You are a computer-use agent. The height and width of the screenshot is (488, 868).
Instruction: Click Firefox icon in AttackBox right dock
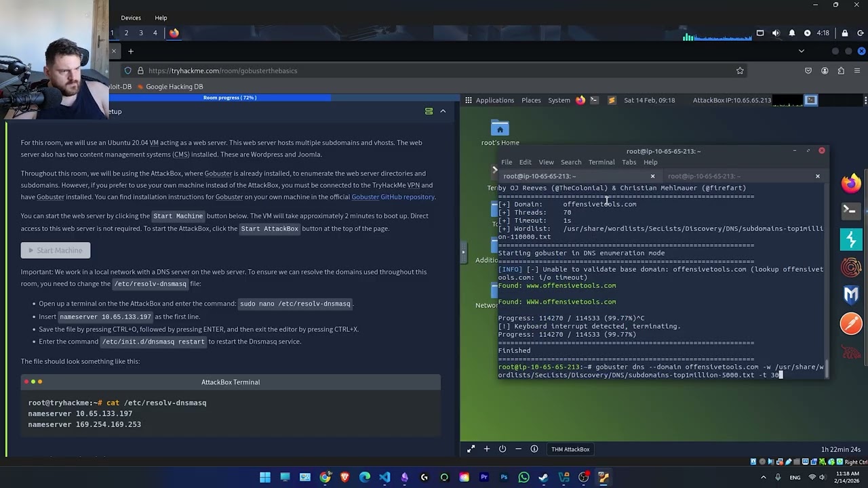(851, 183)
